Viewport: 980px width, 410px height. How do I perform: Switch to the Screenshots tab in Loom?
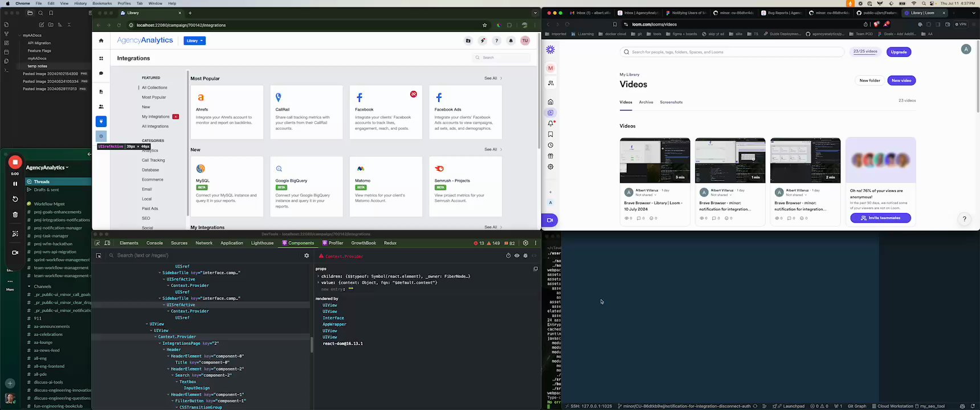(x=671, y=102)
